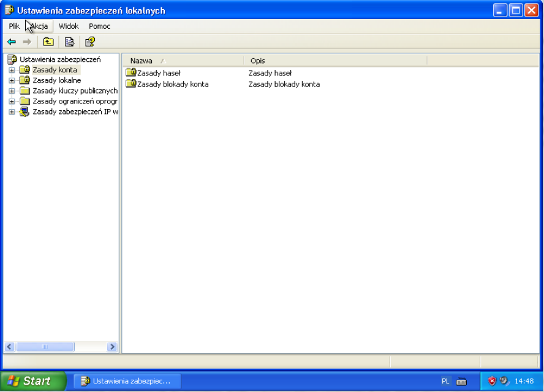Click the Up one level folder icon
The height and width of the screenshot is (392, 544).
click(48, 42)
